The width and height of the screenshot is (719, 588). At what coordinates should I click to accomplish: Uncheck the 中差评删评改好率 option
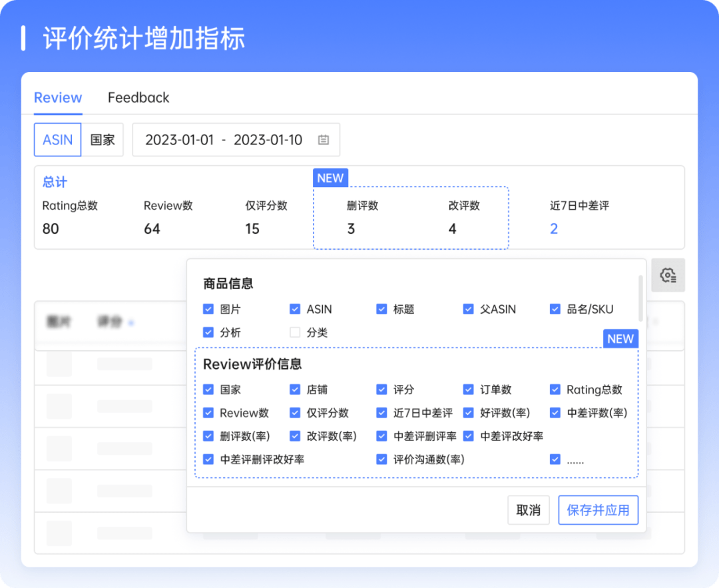[x=208, y=459]
